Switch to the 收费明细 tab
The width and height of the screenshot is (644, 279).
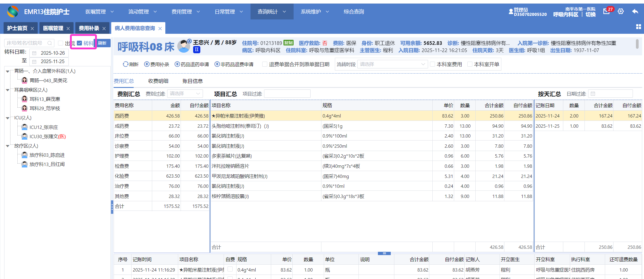pyautogui.click(x=158, y=81)
